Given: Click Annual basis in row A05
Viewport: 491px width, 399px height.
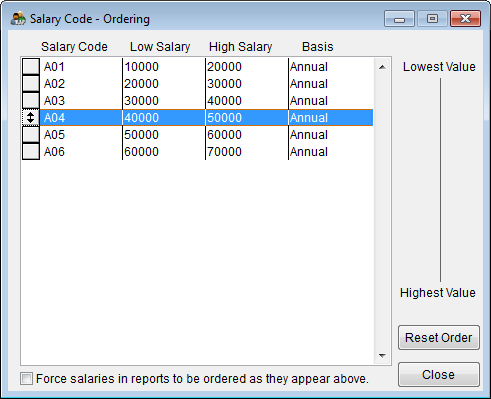Looking at the screenshot, I should [x=331, y=135].
